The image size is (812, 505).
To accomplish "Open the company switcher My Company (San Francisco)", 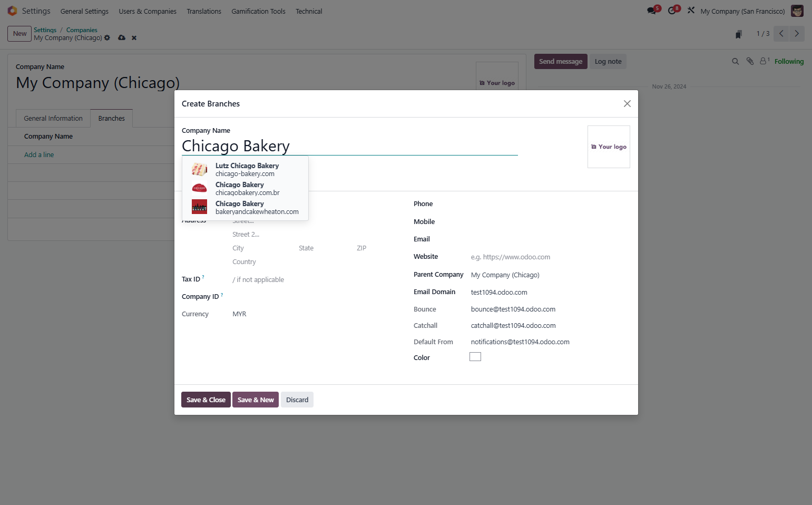I will 742,11.
